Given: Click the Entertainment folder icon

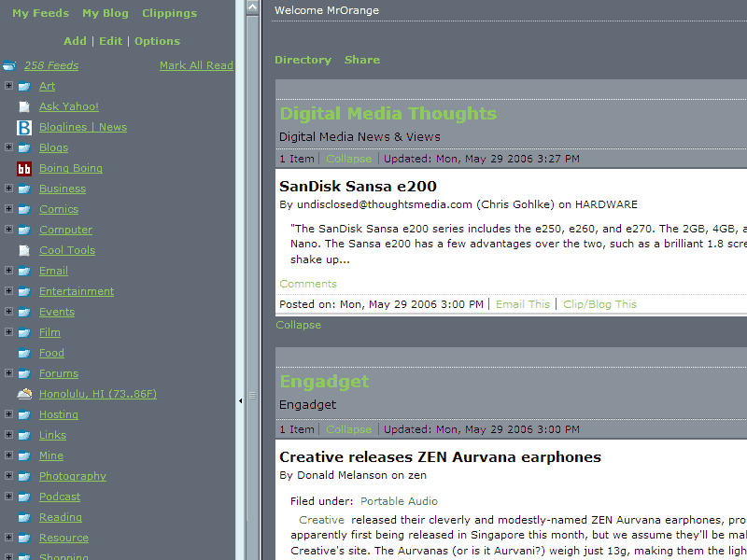Looking at the screenshot, I should 24,291.
